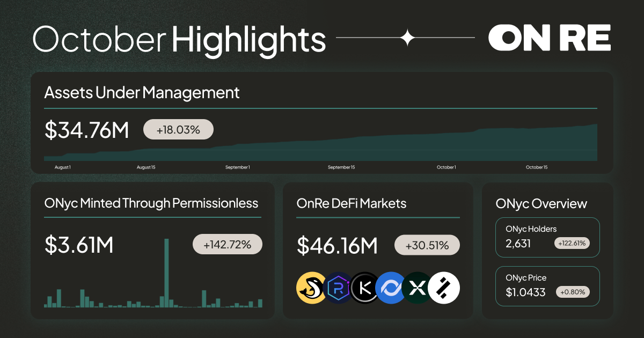This screenshot has width=644, height=338.
Task: Click the +0.80% price change badge
Action: tap(573, 292)
